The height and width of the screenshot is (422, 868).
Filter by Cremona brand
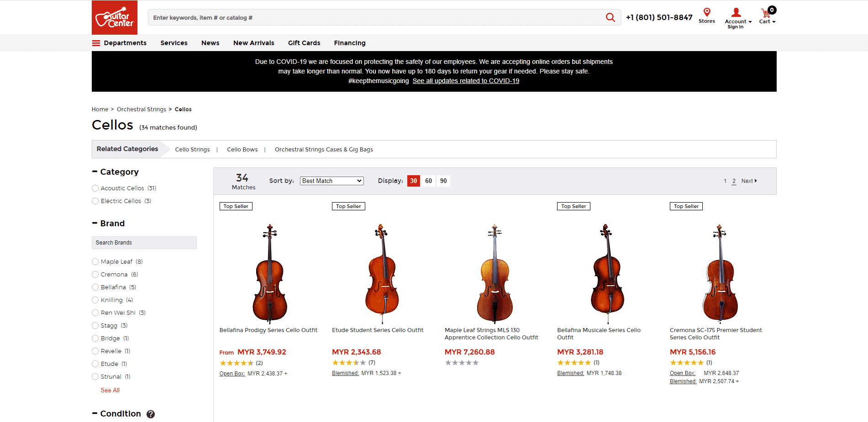[95, 274]
